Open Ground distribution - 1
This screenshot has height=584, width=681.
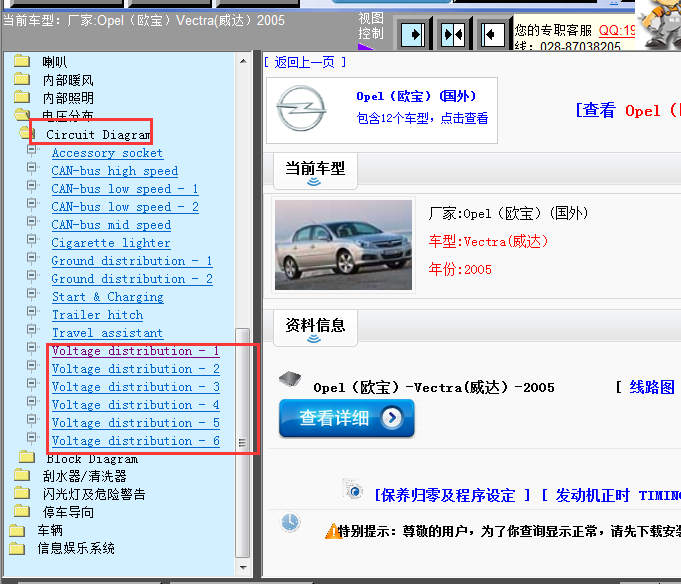coord(132,261)
